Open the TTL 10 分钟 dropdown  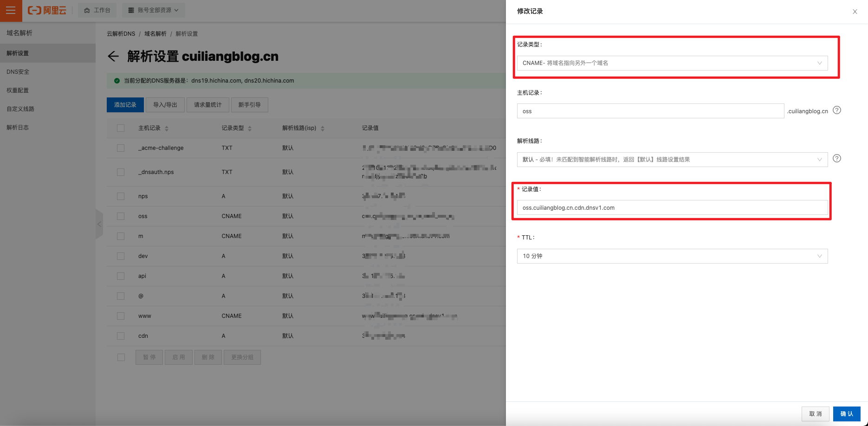click(672, 256)
